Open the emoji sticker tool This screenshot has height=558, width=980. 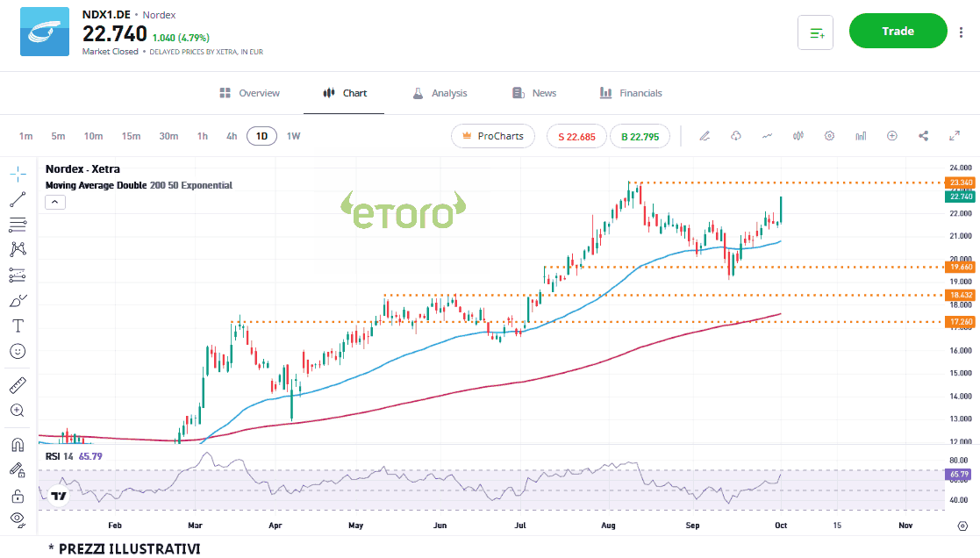pyautogui.click(x=18, y=351)
